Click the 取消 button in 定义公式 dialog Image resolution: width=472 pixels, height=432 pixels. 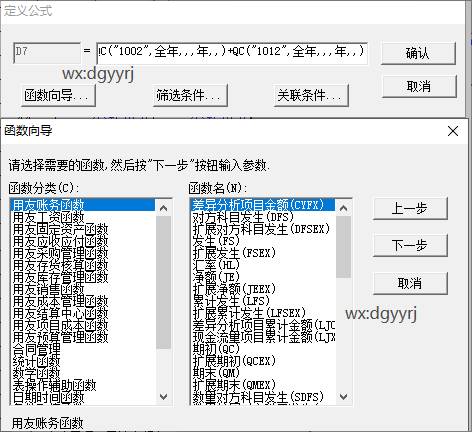click(x=418, y=86)
